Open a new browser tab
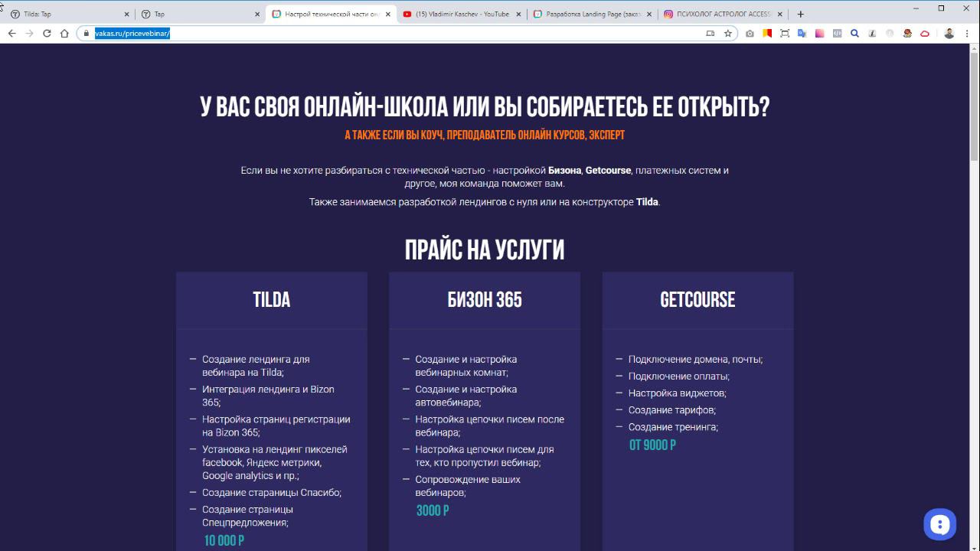Image resolution: width=980 pixels, height=551 pixels. click(801, 14)
